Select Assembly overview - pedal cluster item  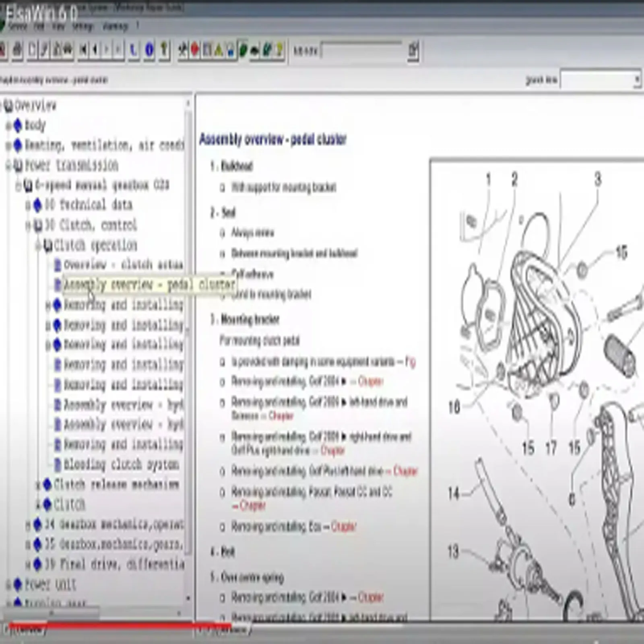[x=149, y=285]
